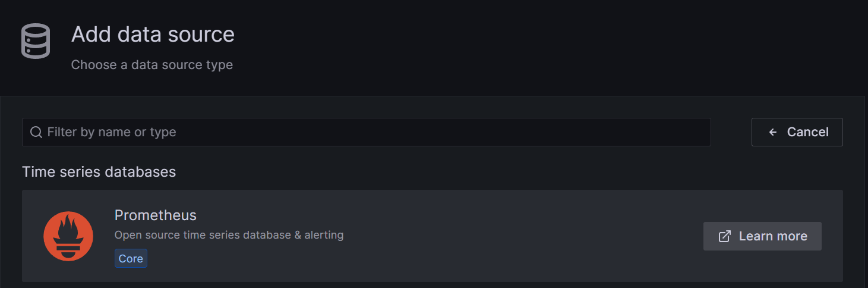Click the Add data source heading
The image size is (868, 288).
[x=153, y=35]
